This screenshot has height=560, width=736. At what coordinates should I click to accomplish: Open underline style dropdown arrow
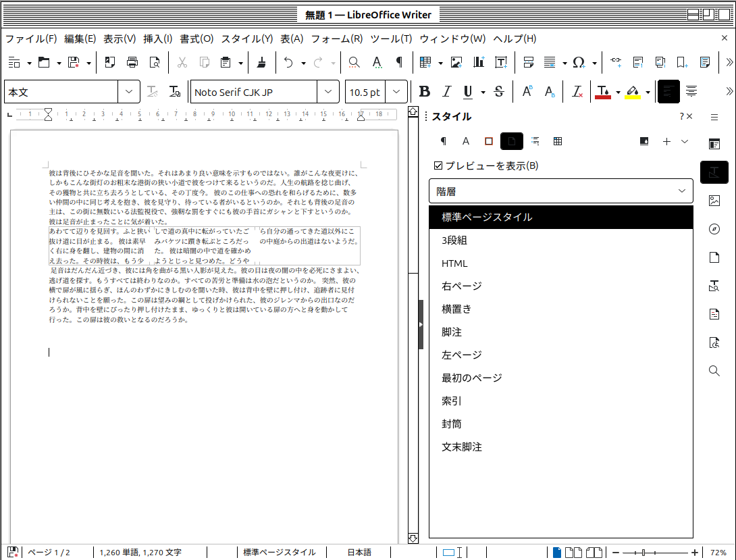[483, 93]
